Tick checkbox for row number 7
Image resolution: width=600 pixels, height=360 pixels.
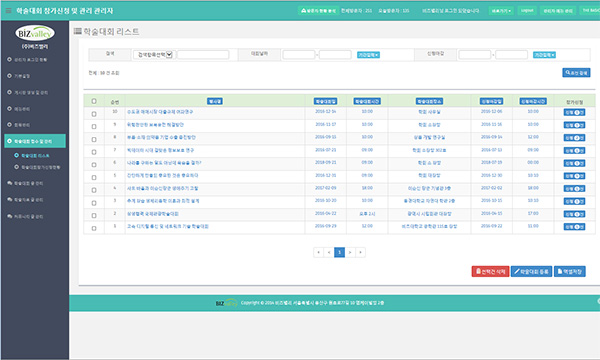tap(94, 152)
